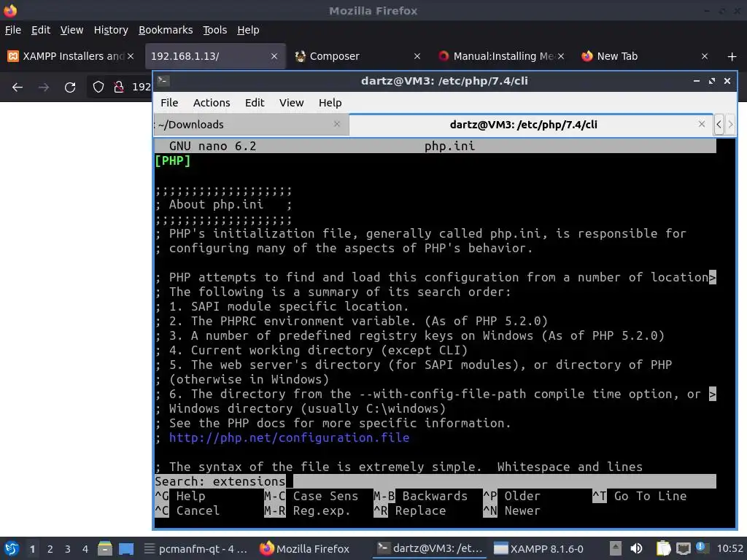The image size is (747, 560).
Task: Click the tracking protection shield icon
Action: point(98,87)
